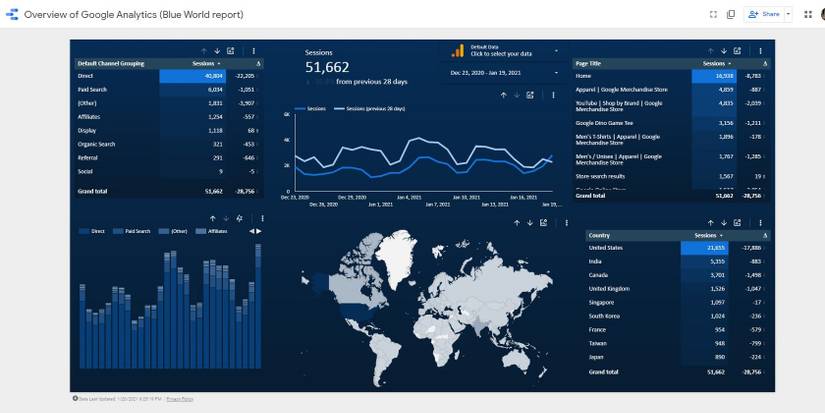Click the report title text
This screenshot has width=825, height=413.
point(134,15)
